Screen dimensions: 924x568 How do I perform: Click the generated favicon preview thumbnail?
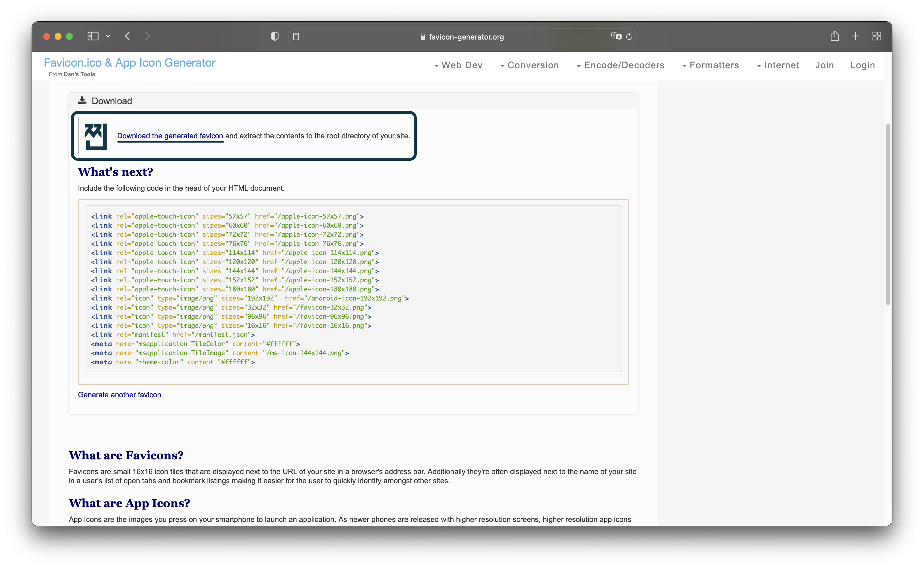pos(96,136)
